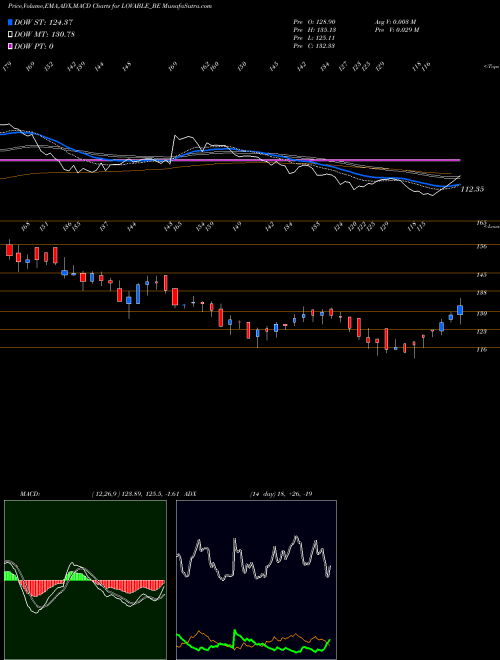Select the 'DOW MT: 130.78' legend text
Image resolution: width=500 pixels, height=660 pixels.
pos(45,35)
